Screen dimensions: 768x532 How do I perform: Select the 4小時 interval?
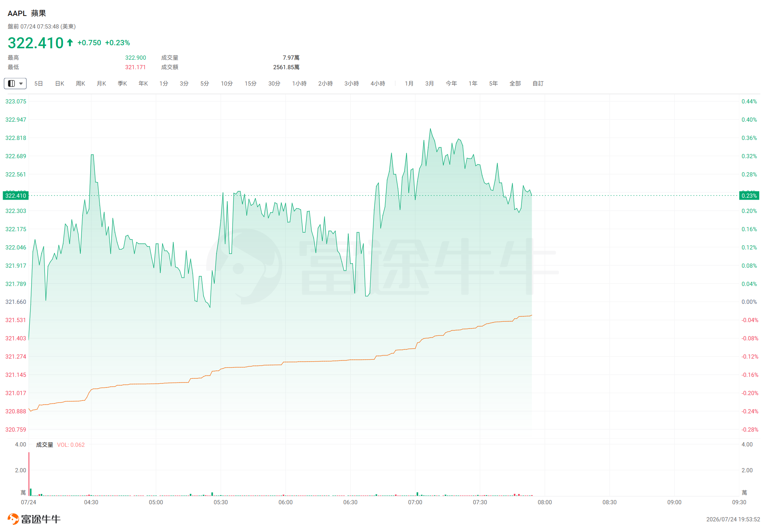tap(378, 83)
